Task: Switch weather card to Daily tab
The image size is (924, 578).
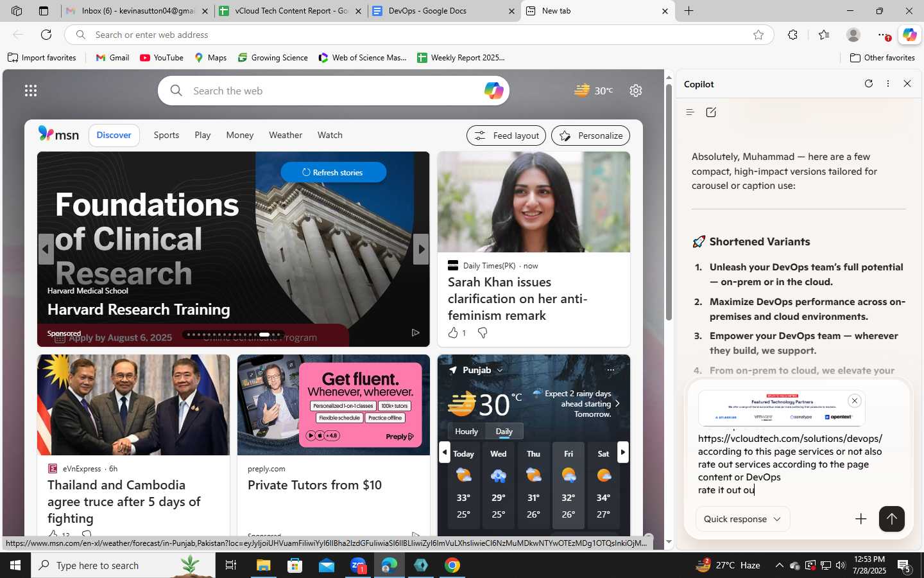Action: point(504,432)
